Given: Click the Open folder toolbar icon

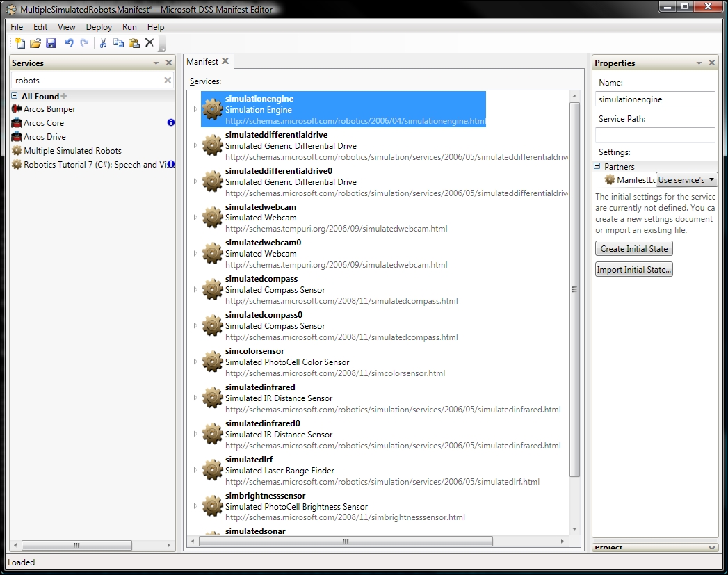Looking at the screenshot, I should (35, 43).
